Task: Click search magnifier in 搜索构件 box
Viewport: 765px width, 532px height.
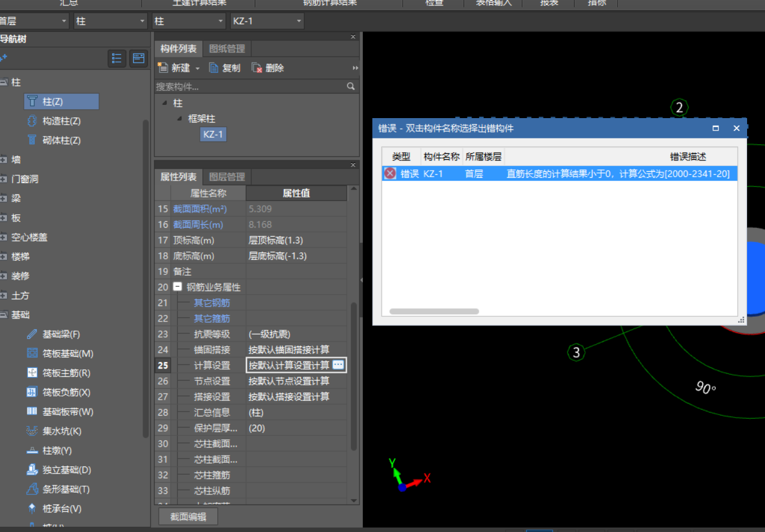Action: pos(351,86)
